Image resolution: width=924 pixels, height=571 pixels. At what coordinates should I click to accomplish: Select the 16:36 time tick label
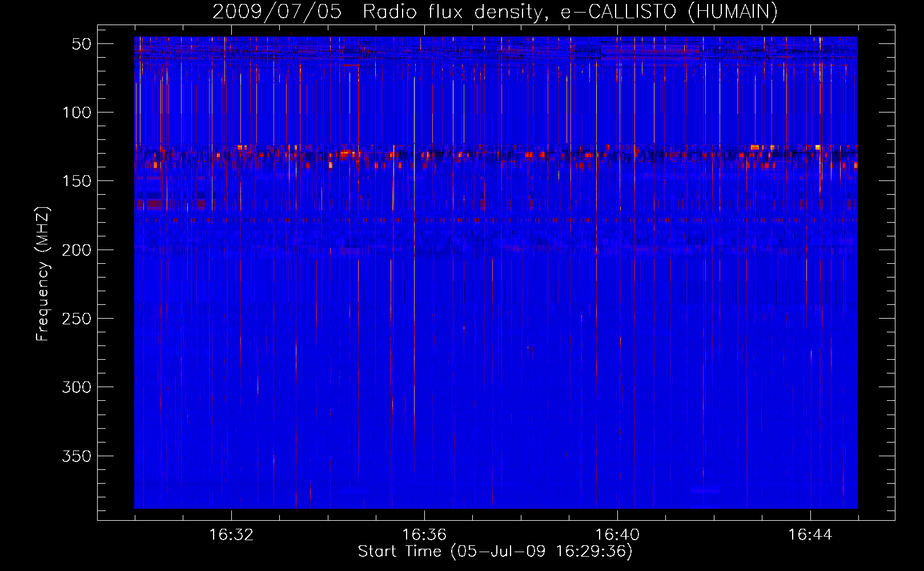point(424,535)
